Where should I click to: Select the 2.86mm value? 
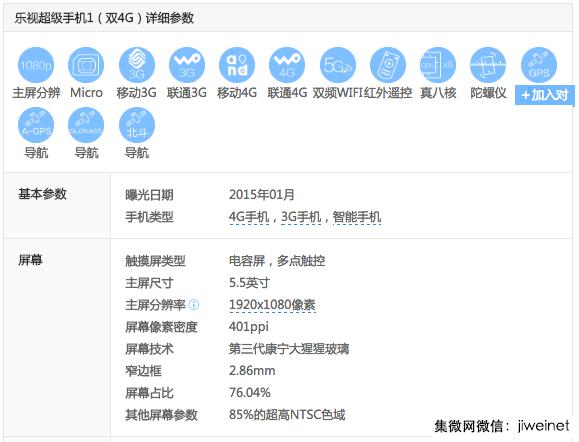pyautogui.click(x=252, y=371)
